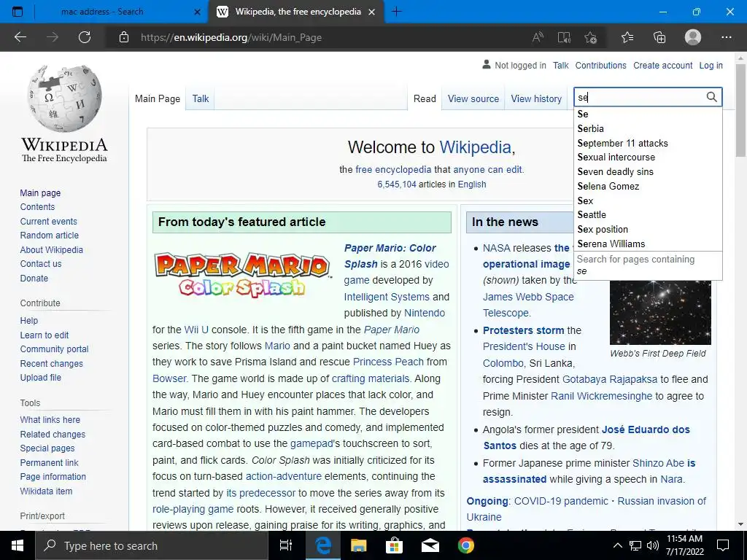
Task: Click the browser Back arrow
Action: 20,37
